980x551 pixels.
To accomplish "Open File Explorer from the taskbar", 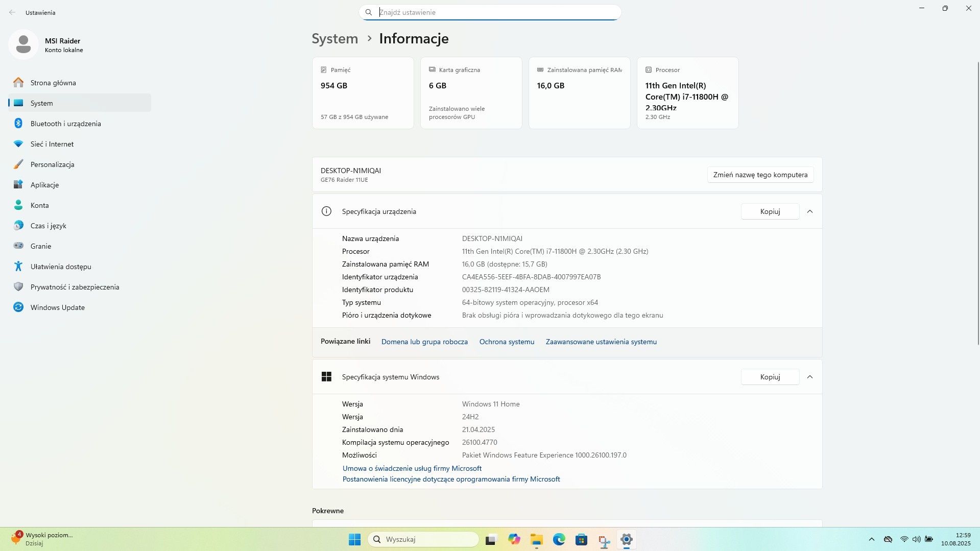I will tap(536, 539).
